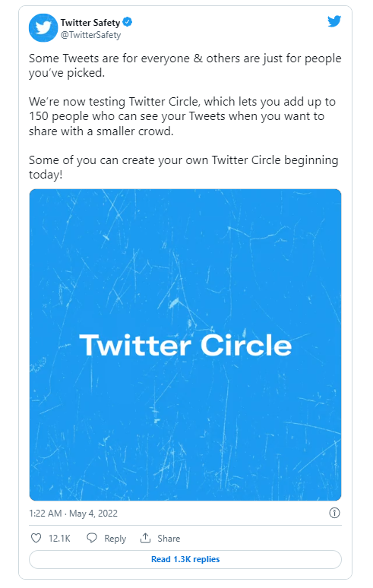Image resolution: width=373 pixels, height=588 pixels.
Task: Click the share upload arrow icon
Action: click(145, 538)
